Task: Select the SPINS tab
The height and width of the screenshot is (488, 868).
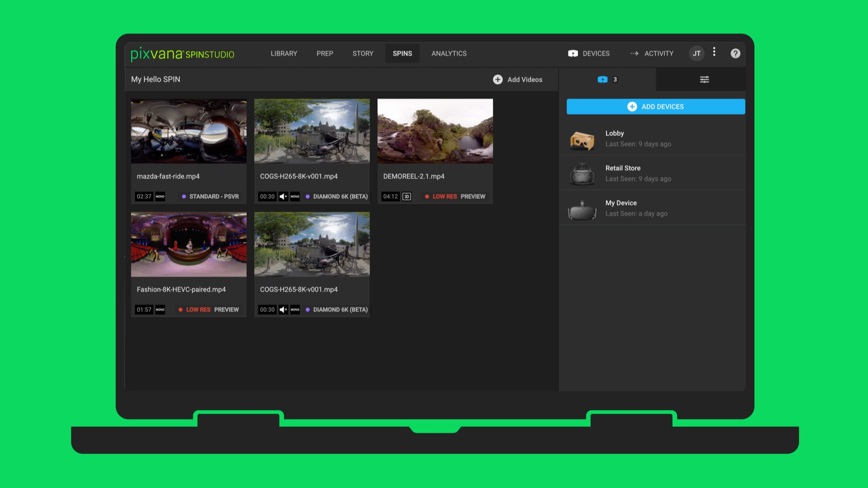Action: tap(402, 53)
